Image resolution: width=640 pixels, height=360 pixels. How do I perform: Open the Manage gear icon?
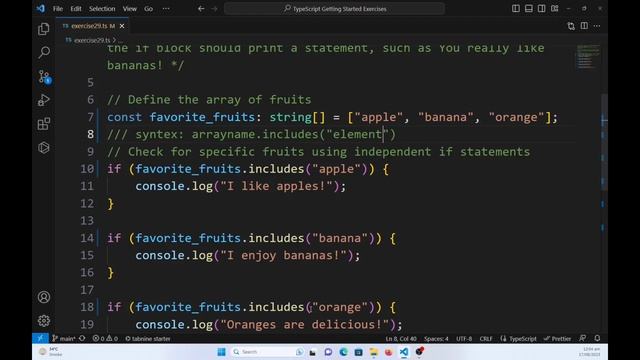[44, 320]
